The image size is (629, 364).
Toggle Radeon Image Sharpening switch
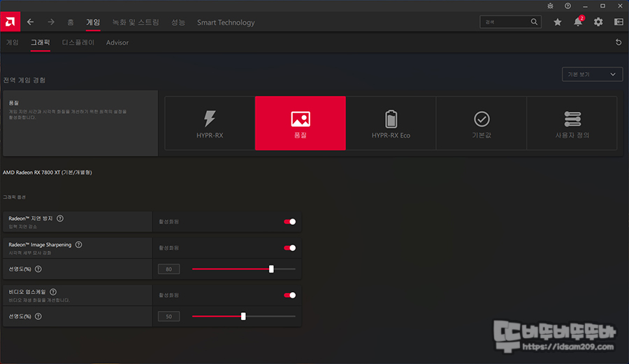coord(289,248)
